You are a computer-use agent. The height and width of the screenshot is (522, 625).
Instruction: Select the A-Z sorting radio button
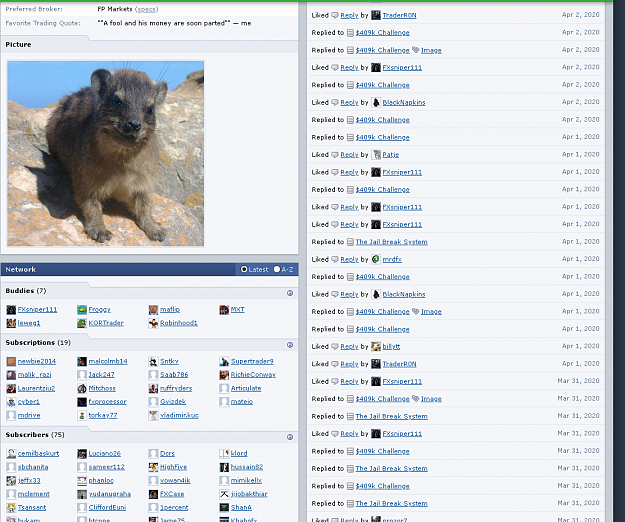[x=277, y=269]
